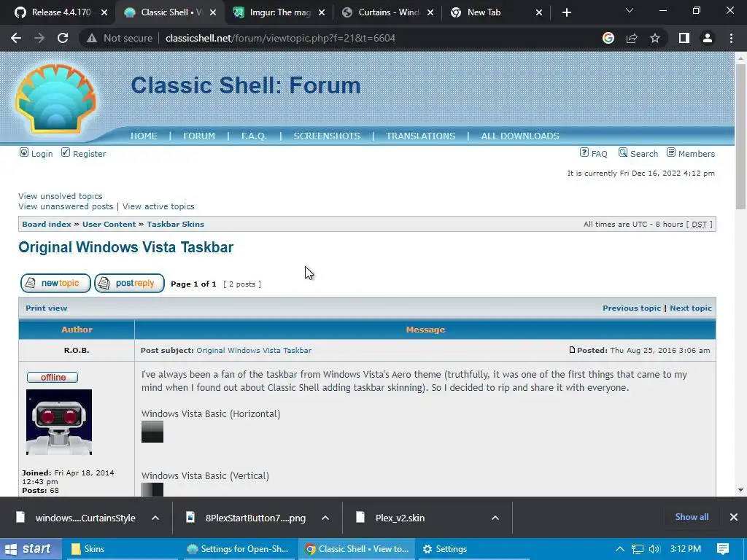Expand options for 8PlexStartButton png download
This screenshot has width=747, height=560.
(x=325, y=518)
